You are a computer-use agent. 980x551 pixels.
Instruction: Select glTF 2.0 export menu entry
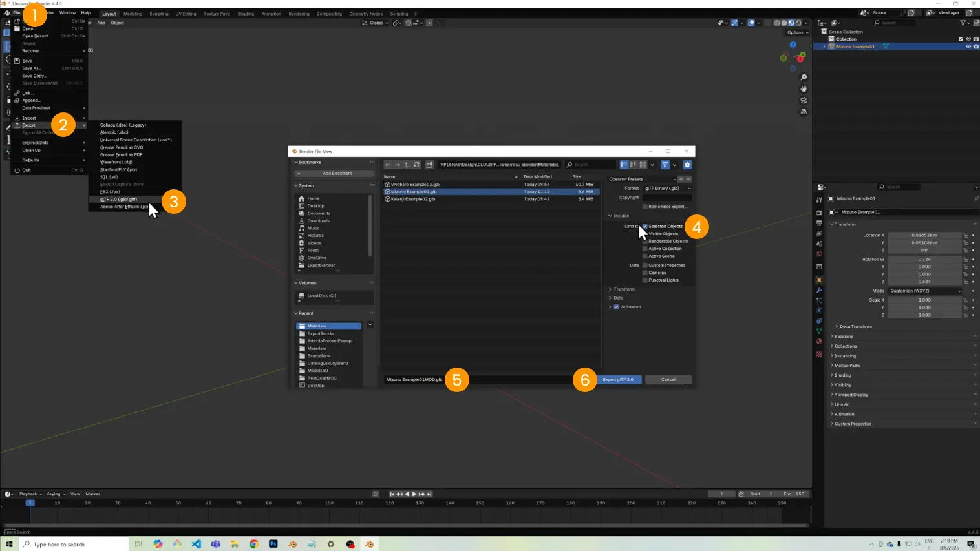118,199
